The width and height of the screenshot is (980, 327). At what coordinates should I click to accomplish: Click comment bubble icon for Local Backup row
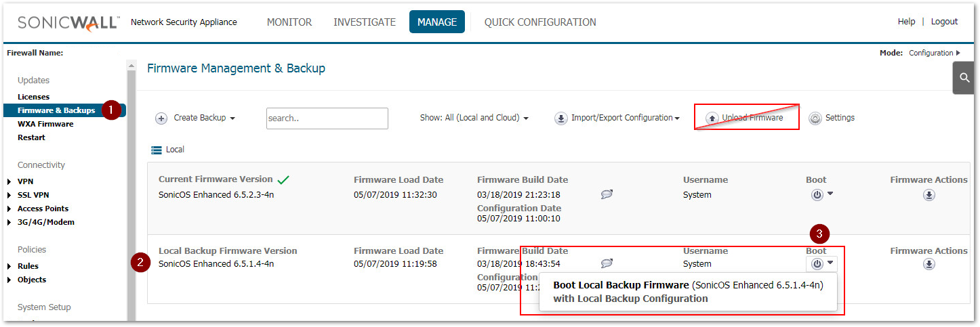(x=607, y=263)
